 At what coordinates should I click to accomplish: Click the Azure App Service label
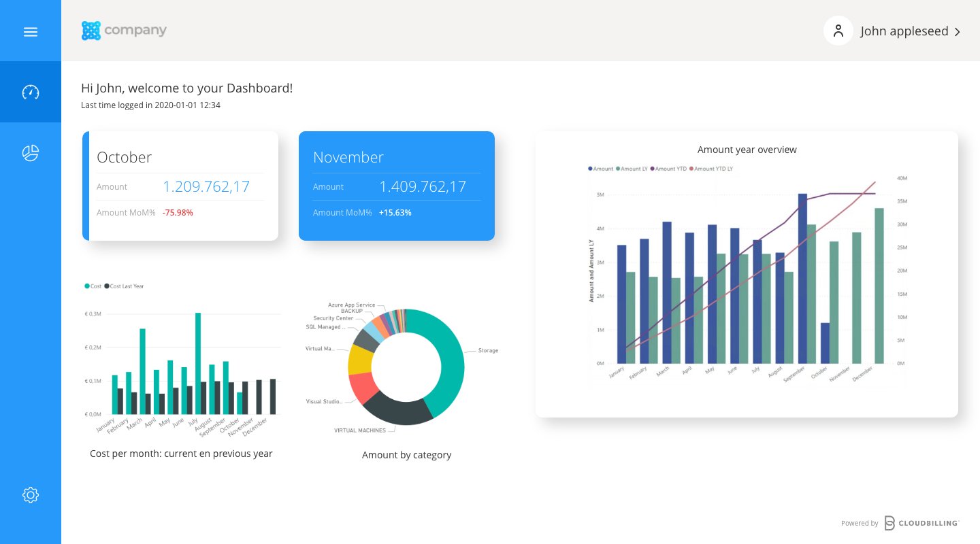[351, 305]
